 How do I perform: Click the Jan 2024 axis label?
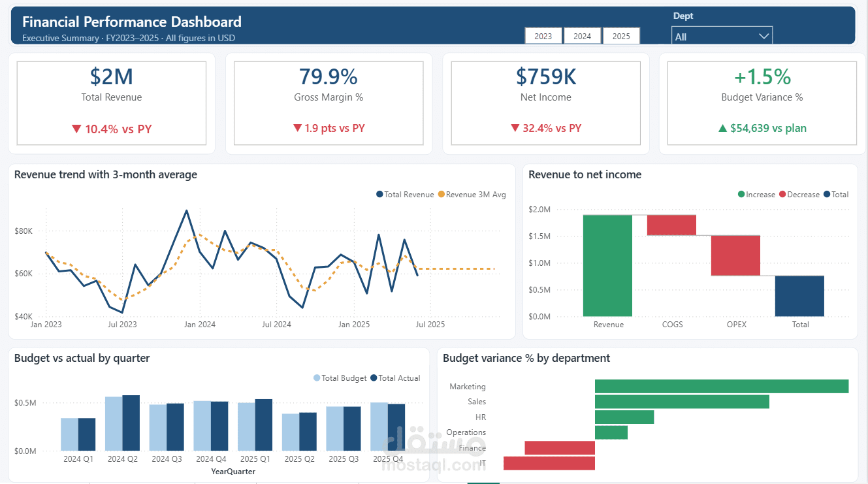pos(200,324)
